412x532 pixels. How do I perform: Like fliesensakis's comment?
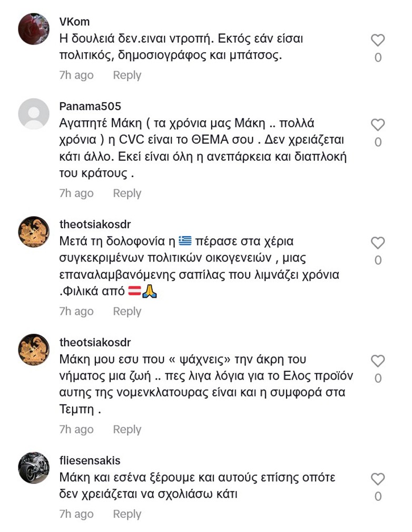[x=378, y=479]
